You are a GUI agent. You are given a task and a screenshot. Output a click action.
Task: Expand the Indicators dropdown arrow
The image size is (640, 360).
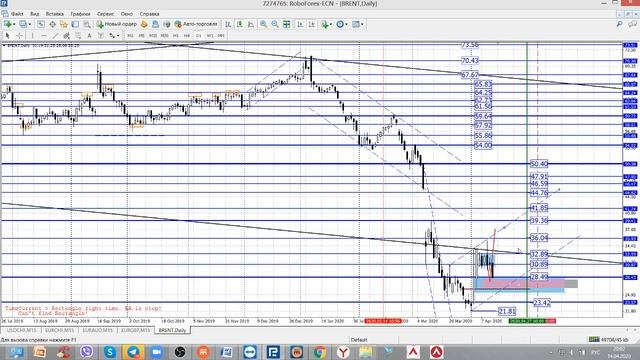tap(331, 24)
